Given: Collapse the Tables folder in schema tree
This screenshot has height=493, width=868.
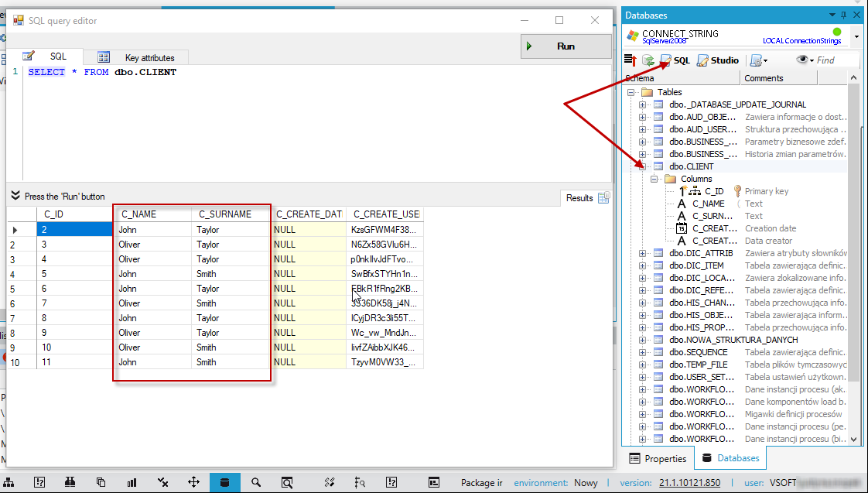Looking at the screenshot, I should [630, 93].
